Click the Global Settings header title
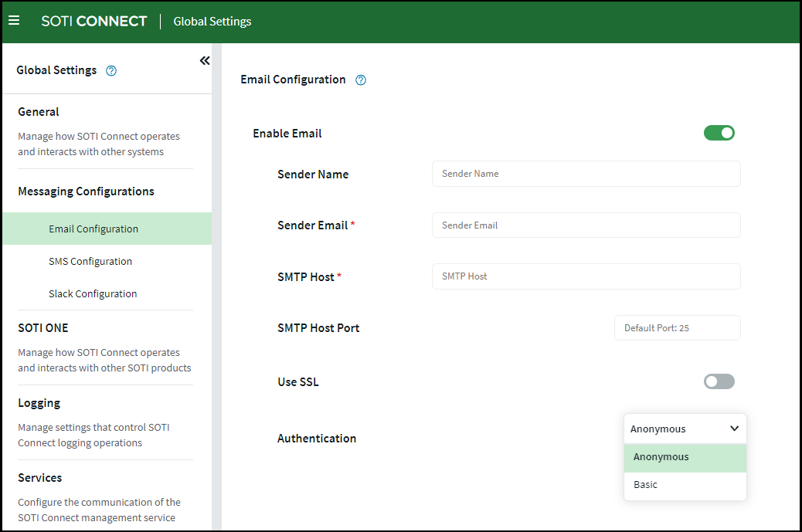The width and height of the screenshot is (802, 532). pos(212,22)
